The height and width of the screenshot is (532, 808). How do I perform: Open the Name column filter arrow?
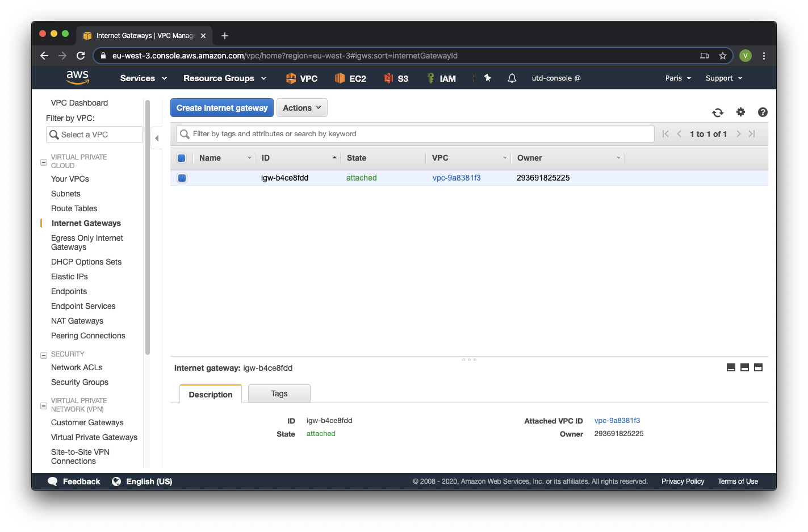point(249,158)
